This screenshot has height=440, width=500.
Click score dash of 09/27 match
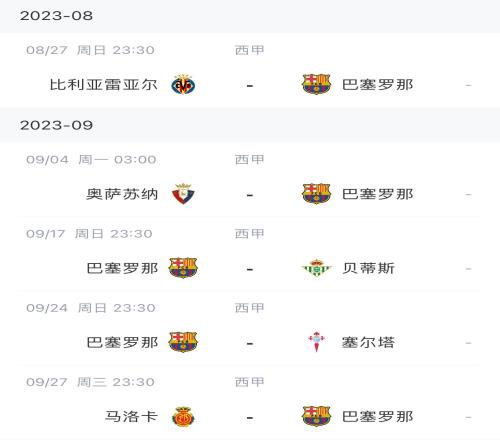pyautogui.click(x=250, y=417)
